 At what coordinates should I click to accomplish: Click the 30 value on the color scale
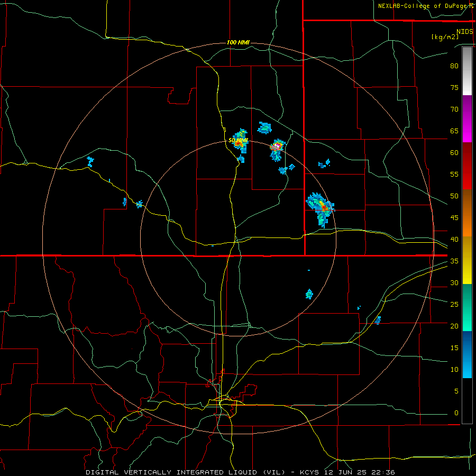coord(454,283)
